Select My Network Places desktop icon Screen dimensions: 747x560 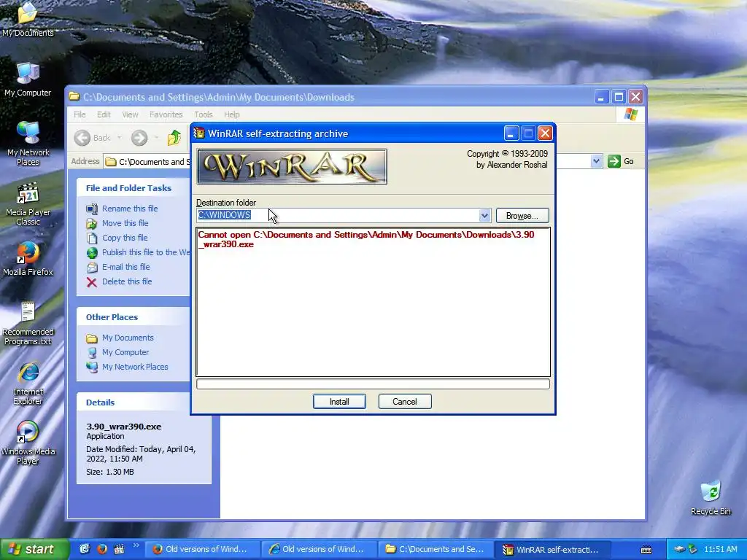tap(28, 144)
